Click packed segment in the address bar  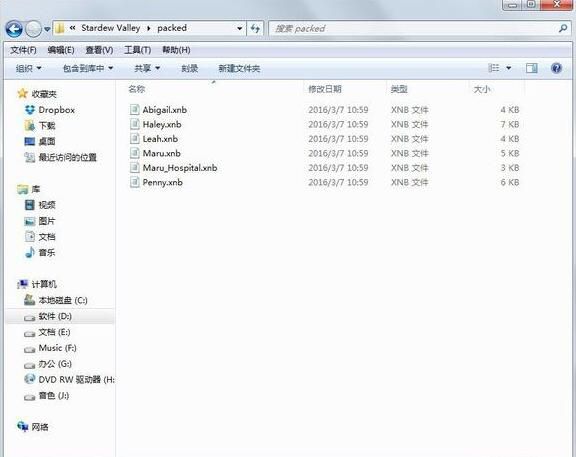(x=172, y=28)
